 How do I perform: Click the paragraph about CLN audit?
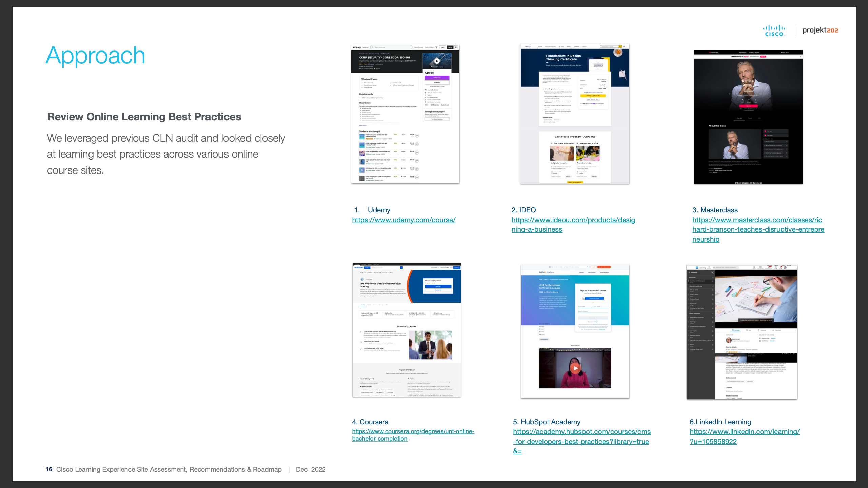point(166,154)
